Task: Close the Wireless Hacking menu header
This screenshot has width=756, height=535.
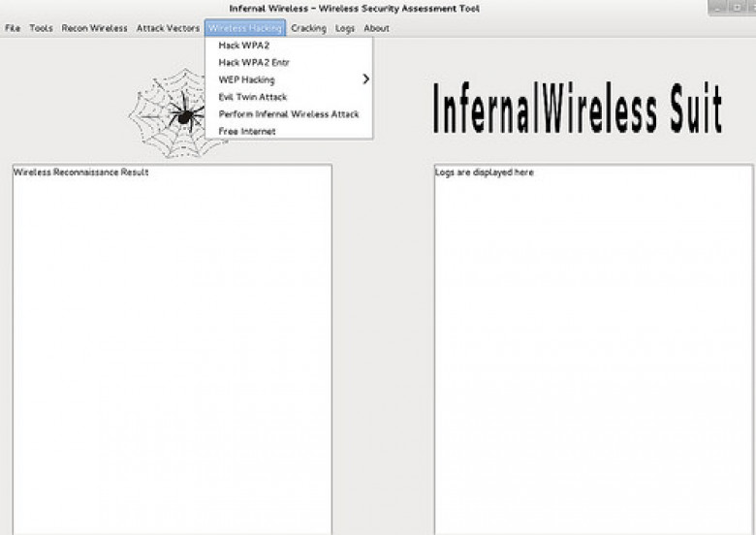Action: point(245,28)
